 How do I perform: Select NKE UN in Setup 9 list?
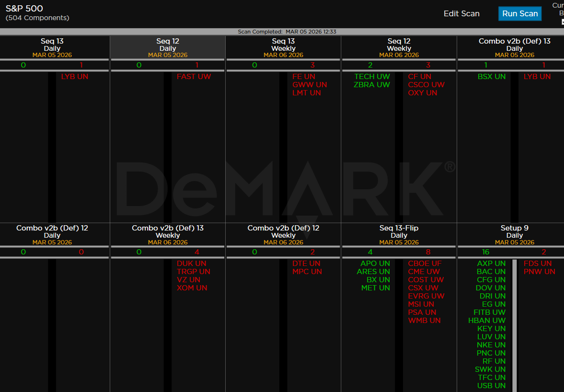(491, 345)
